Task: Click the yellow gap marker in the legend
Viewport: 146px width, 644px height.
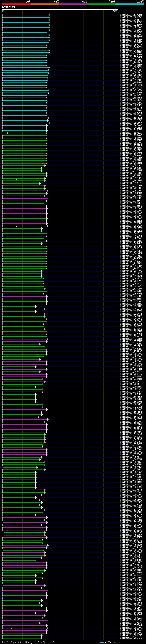Action: pos(19,642)
